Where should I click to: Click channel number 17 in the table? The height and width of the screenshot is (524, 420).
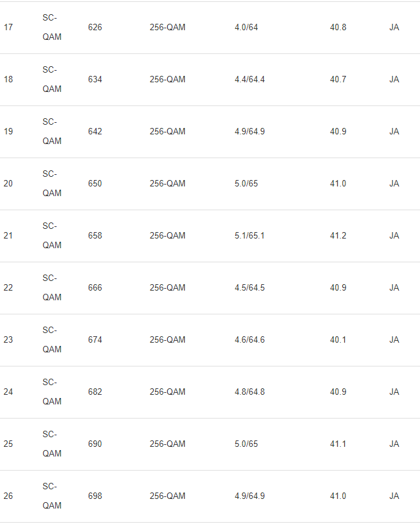click(8, 28)
